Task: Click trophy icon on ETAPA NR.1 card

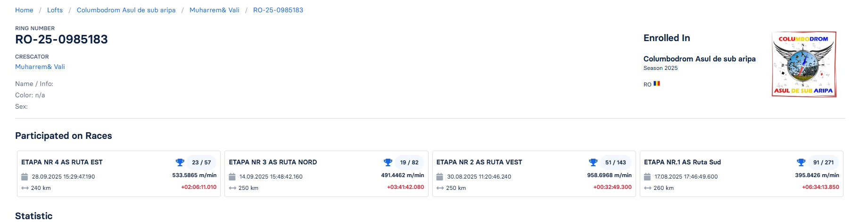Action: pyautogui.click(x=801, y=162)
